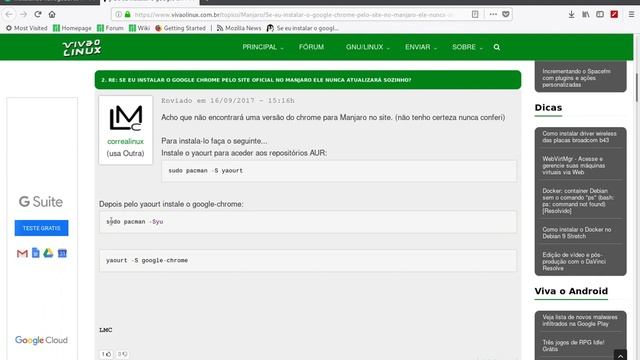The width and height of the screenshot is (640, 360).
Task: Toggle reader view icon in address bar
Action: coord(475,14)
